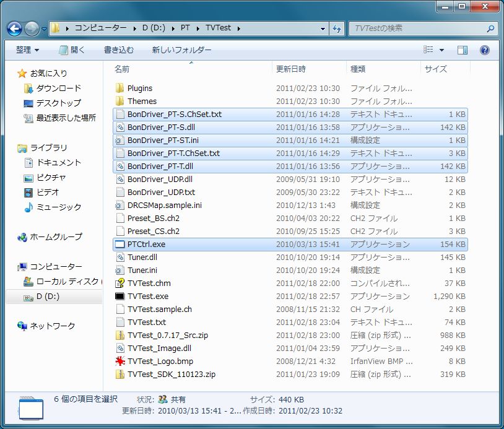Click the change view icon
Screen dimensions: 504x429
click(428, 50)
